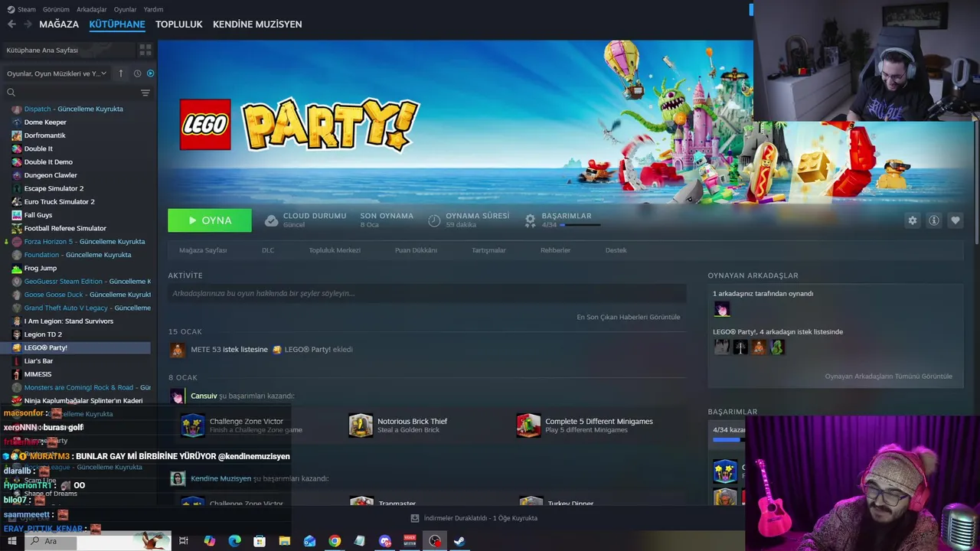Open LEGO Party game settings gear

912,220
